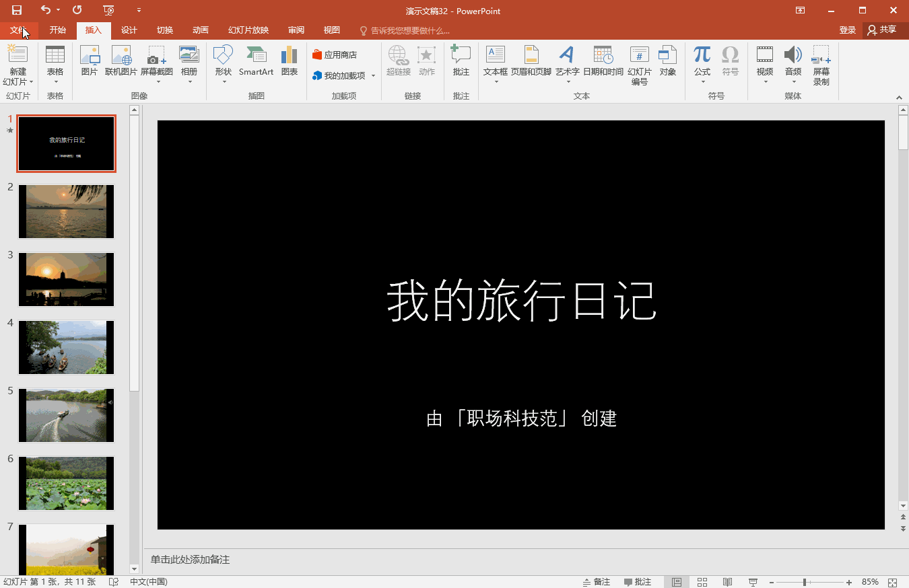The image size is (909, 588).
Task: Click zoom out minus button
Action: click(x=772, y=582)
